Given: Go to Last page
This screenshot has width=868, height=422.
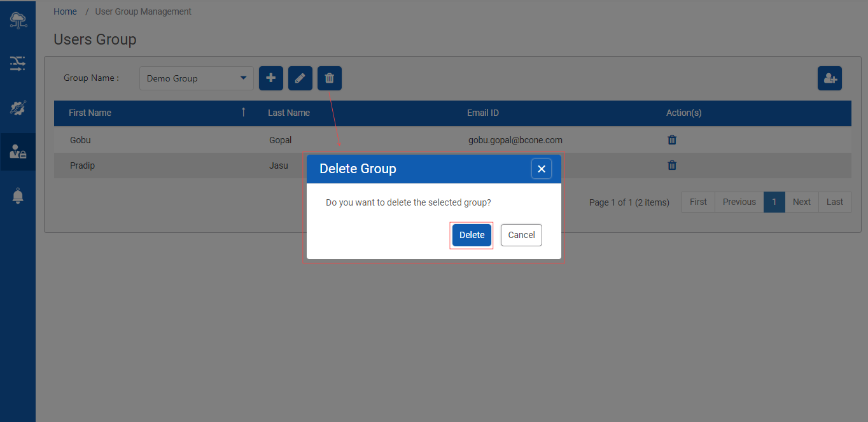Looking at the screenshot, I should (x=835, y=202).
